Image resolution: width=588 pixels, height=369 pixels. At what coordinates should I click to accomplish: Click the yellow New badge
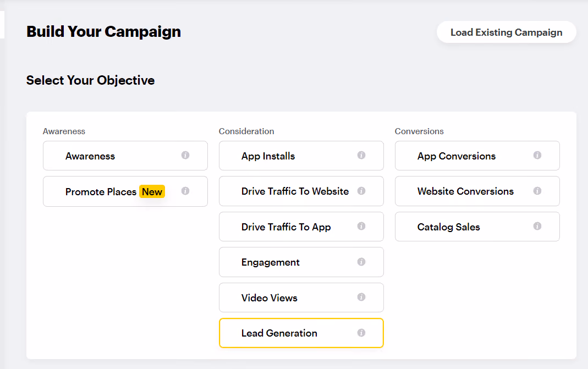152,191
